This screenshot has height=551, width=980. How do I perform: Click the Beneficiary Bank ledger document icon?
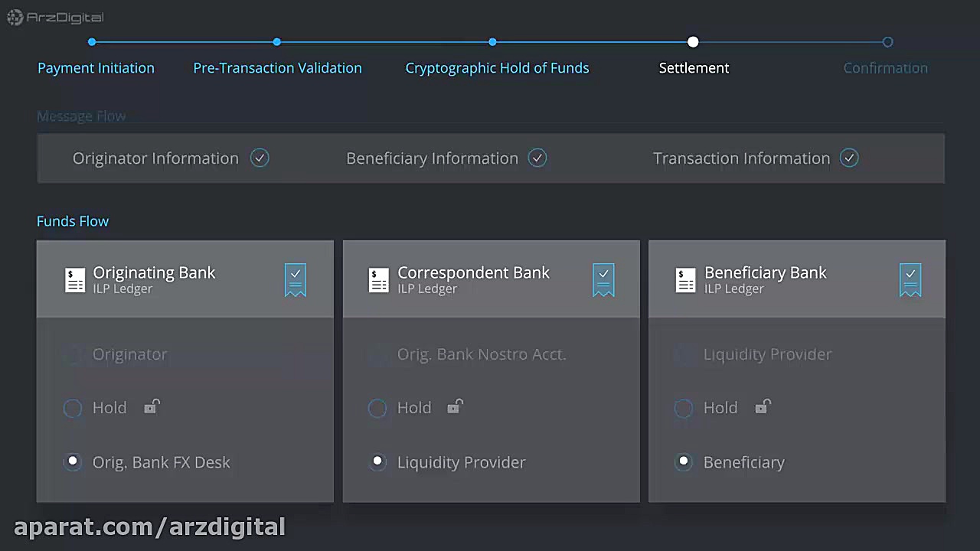pyautogui.click(x=685, y=280)
